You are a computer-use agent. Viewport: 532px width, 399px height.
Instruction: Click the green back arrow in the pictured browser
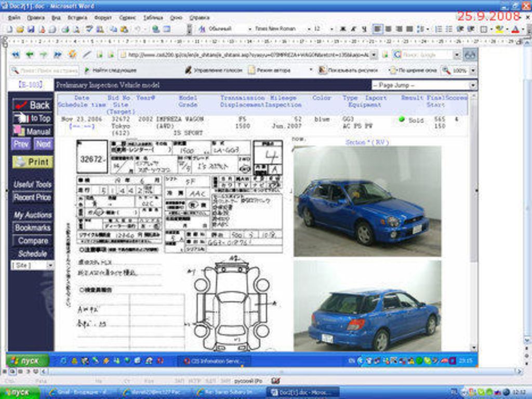[30, 54]
